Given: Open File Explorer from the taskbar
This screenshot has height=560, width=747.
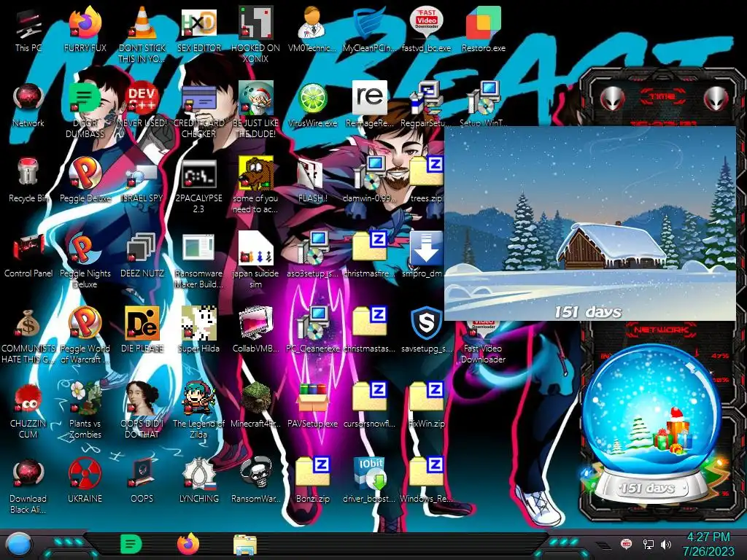Looking at the screenshot, I should [x=245, y=545].
